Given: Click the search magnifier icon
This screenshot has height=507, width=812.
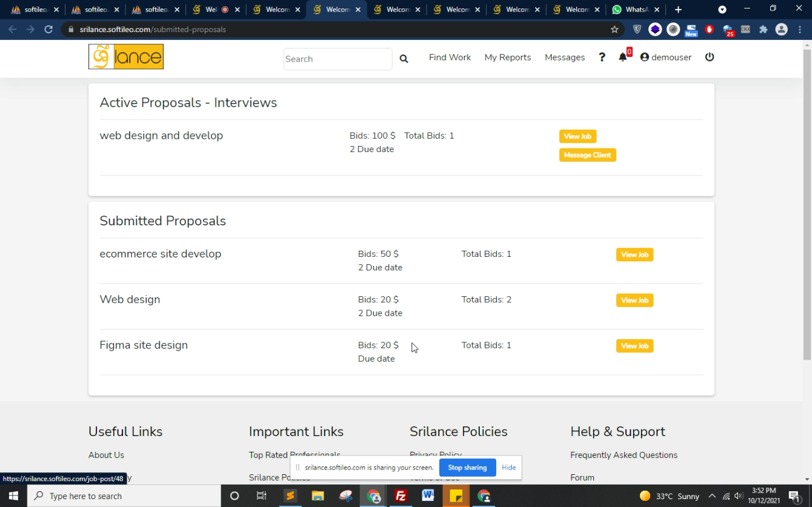Looking at the screenshot, I should 404,59.
